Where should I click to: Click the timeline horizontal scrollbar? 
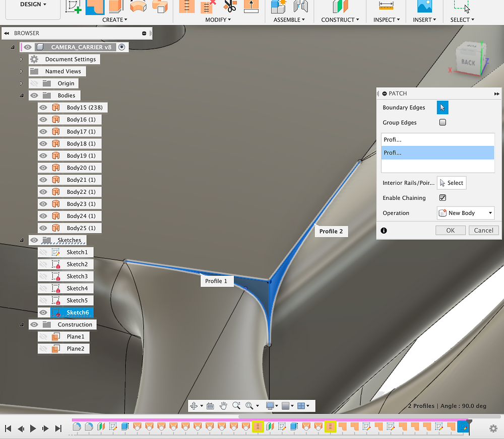(x=369, y=417)
